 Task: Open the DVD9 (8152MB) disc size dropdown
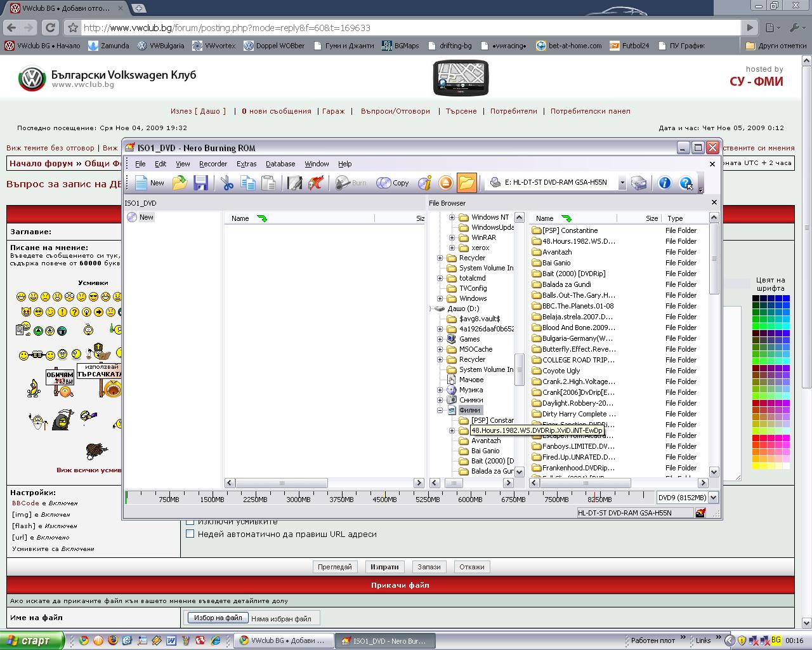(713, 498)
